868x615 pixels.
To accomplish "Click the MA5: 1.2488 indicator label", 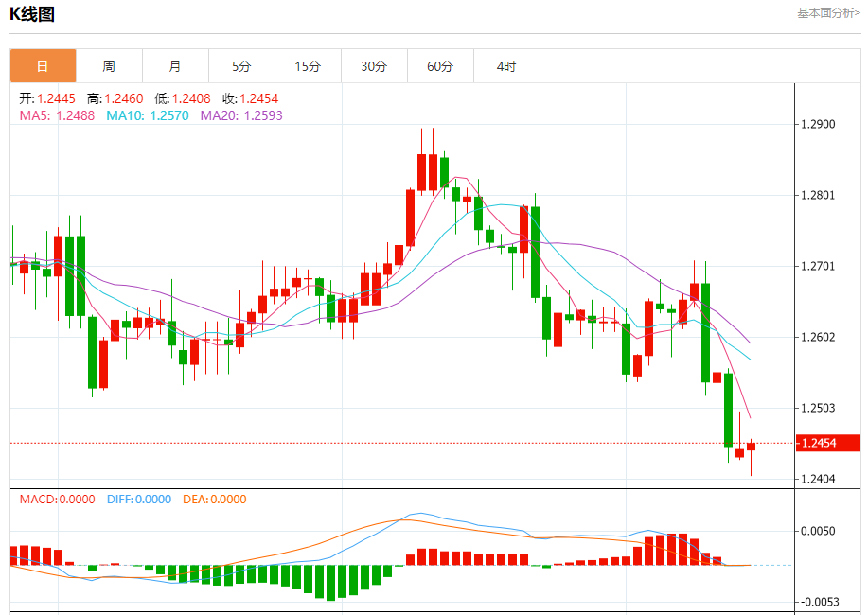I will point(57,115).
